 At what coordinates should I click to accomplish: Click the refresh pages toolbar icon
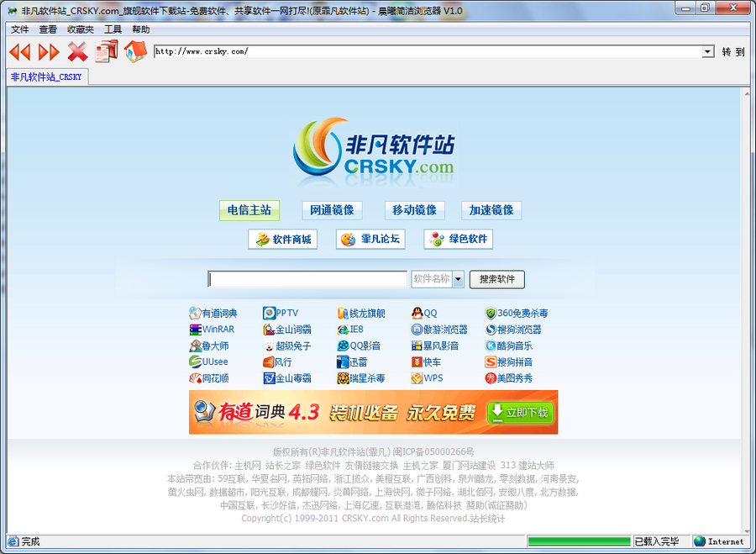pyautogui.click(x=107, y=51)
